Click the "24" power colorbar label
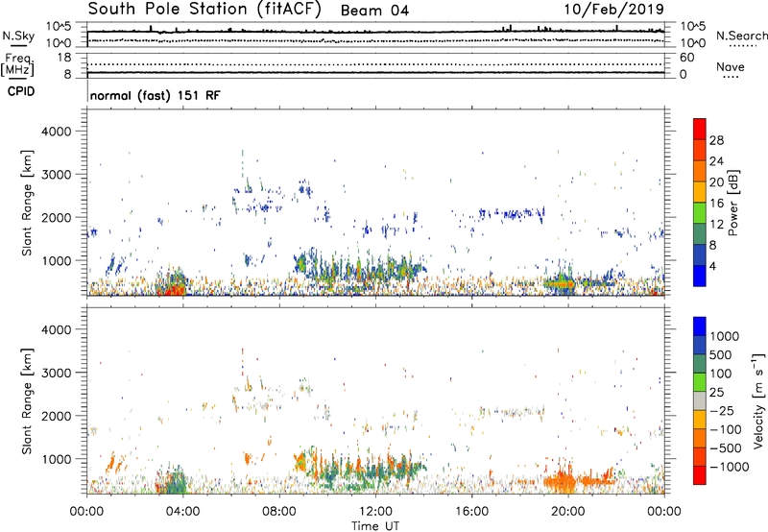The height and width of the screenshot is (532, 768). 716,161
